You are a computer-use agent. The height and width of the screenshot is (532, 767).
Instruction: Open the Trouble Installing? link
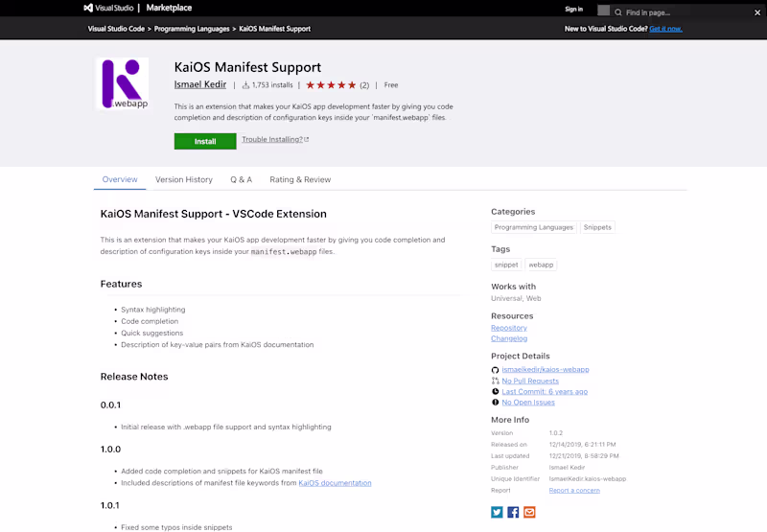pyautogui.click(x=275, y=139)
